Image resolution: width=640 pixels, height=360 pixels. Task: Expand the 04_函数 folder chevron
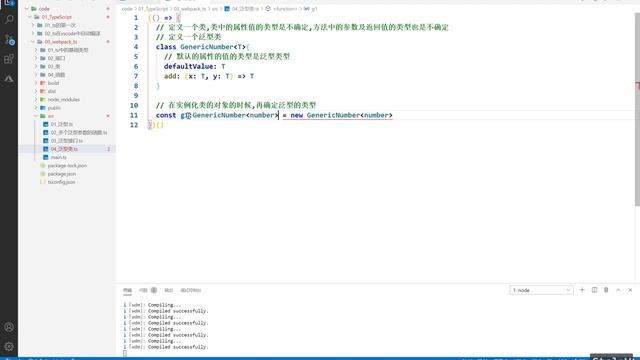point(36,75)
